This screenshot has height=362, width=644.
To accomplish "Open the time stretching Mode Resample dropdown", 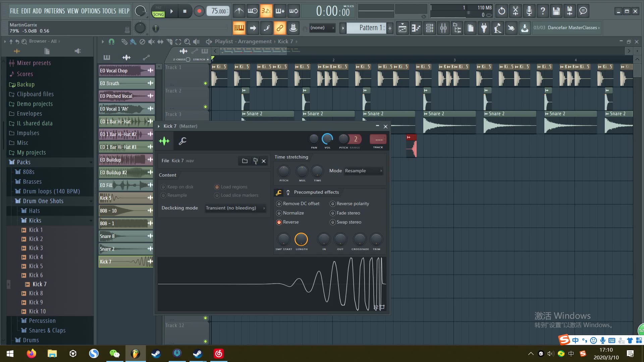I will click(x=364, y=171).
